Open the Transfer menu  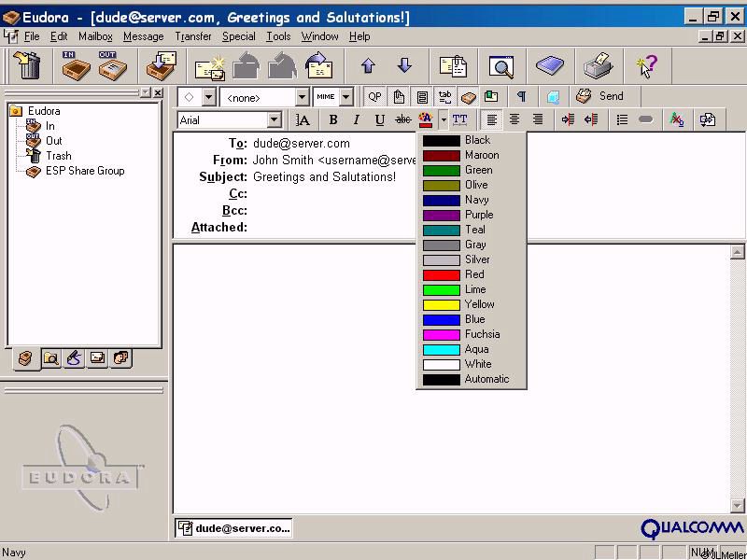193,36
